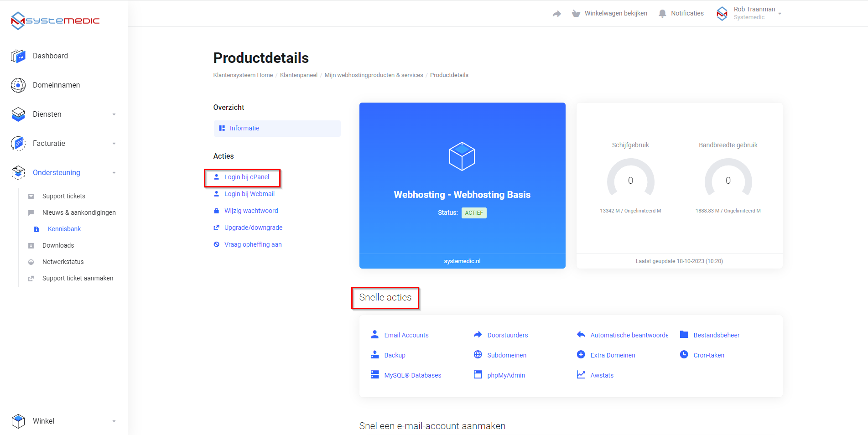Click the Rob Traanman avatar icon
The height and width of the screenshot is (435, 868).
pyautogui.click(x=722, y=14)
